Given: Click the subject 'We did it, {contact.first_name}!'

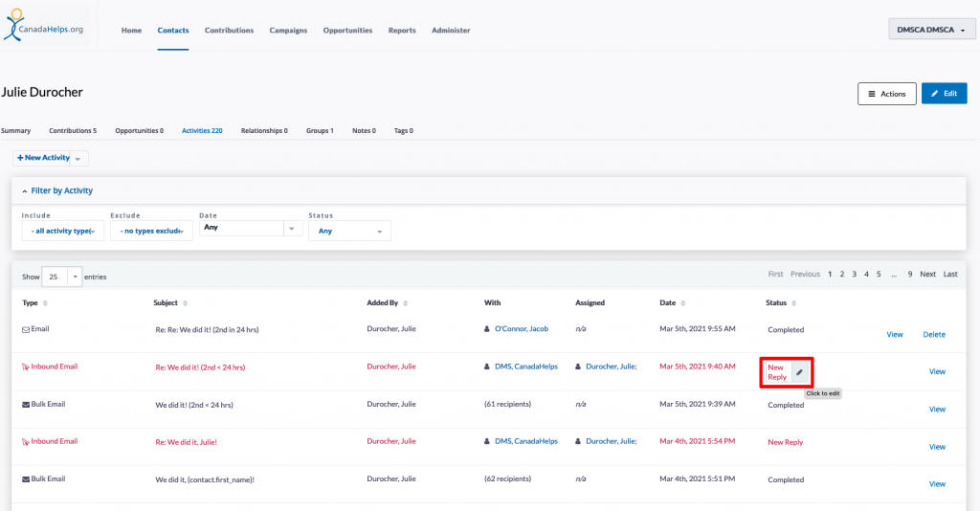Looking at the screenshot, I should click(x=205, y=479).
